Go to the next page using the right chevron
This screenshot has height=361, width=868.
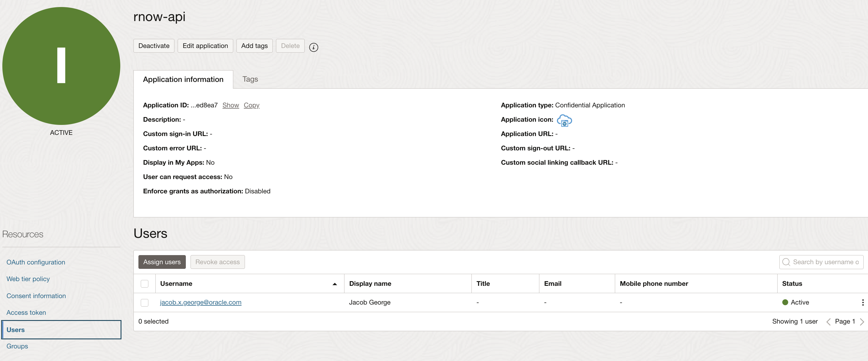click(862, 321)
